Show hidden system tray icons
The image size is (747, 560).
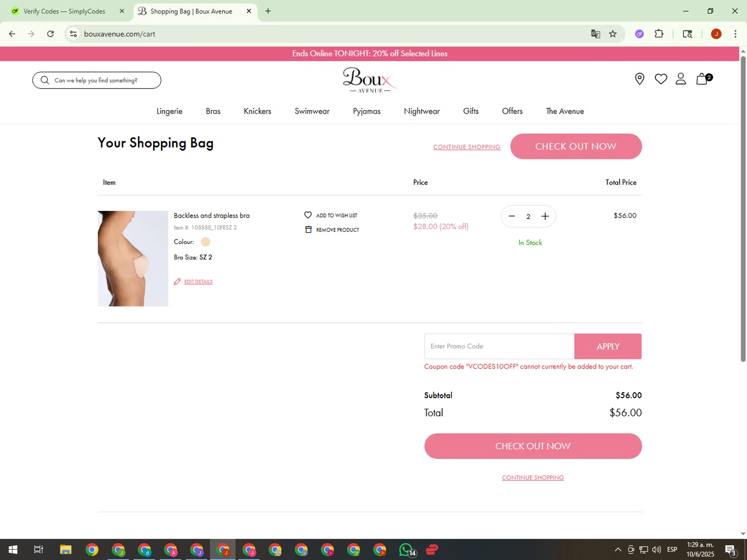(x=618, y=550)
